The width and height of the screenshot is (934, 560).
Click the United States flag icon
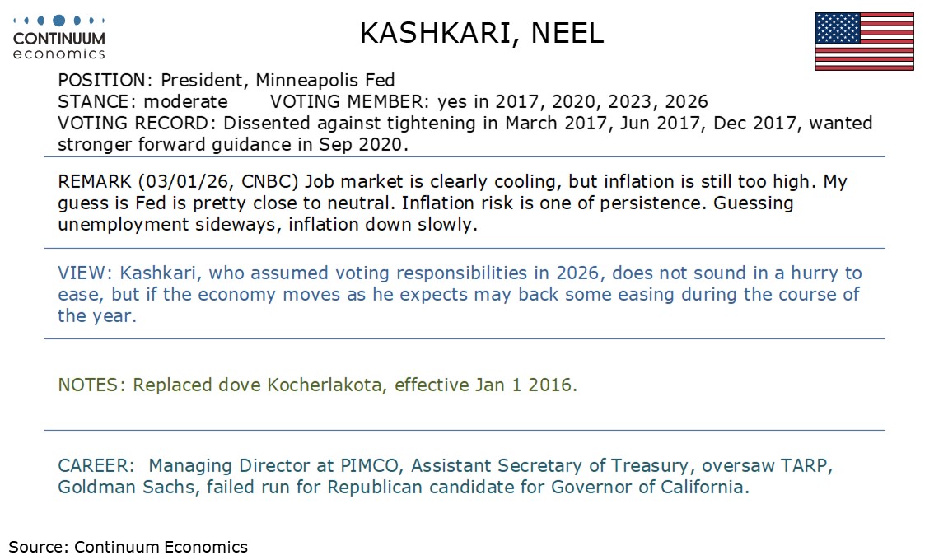[x=864, y=41]
